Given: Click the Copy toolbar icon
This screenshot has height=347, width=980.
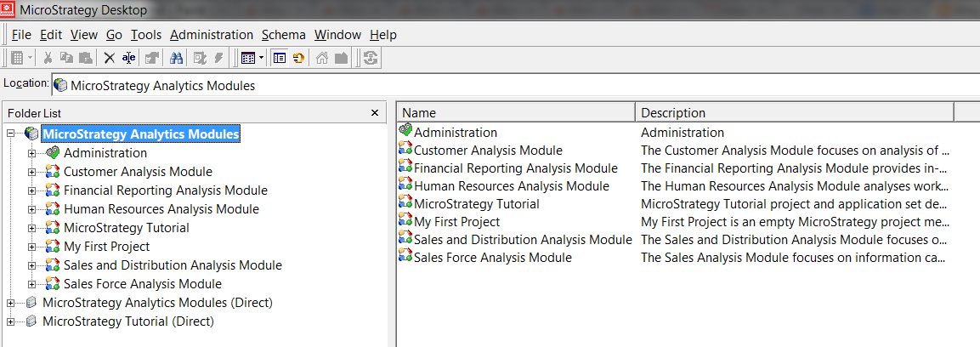Looking at the screenshot, I should (x=66, y=58).
